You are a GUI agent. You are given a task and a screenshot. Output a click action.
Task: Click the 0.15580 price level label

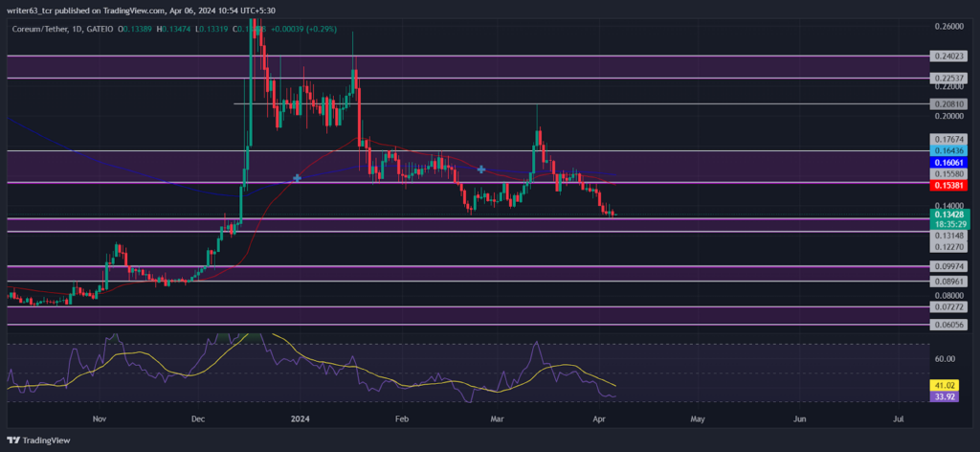[948, 173]
